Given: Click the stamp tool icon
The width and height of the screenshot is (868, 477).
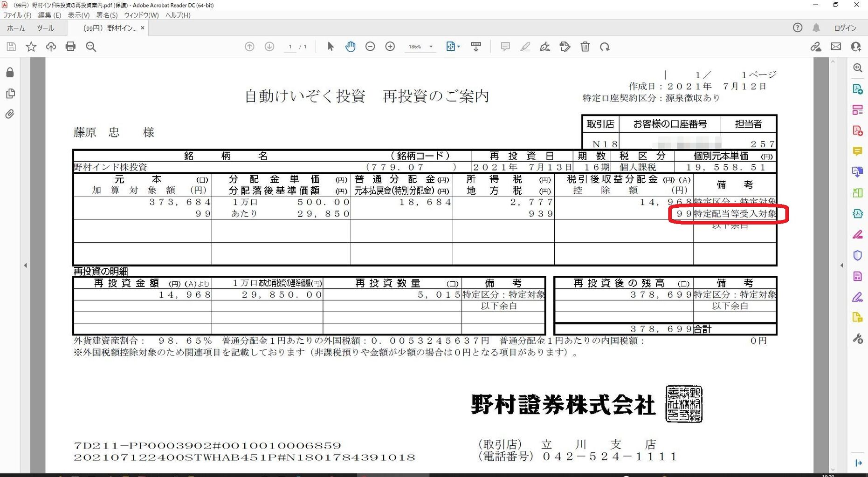Looking at the screenshot, I should click(565, 47).
